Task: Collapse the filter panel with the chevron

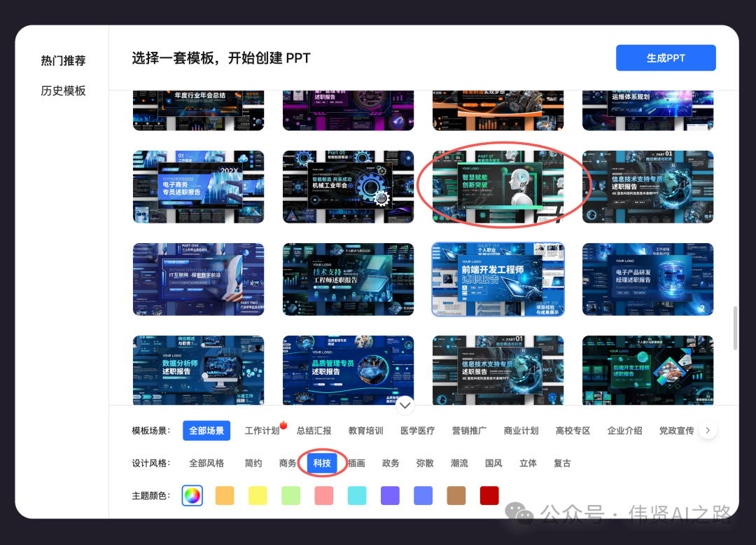Action: 405,406
